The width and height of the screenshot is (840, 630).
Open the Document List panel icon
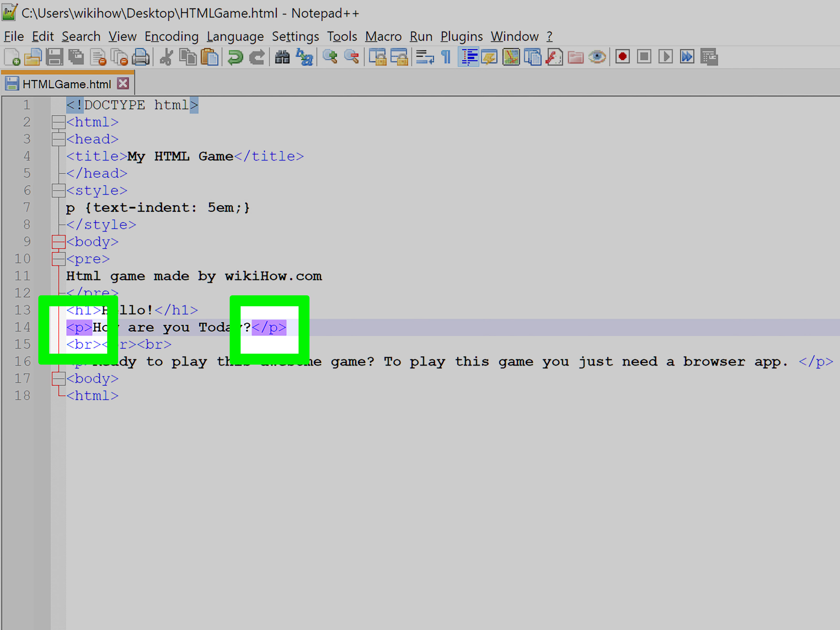click(x=533, y=57)
